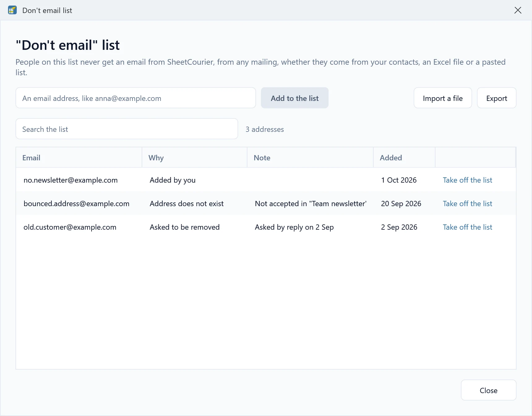Take old.customer@example.com off the list
The image size is (532, 416).
point(467,227)
